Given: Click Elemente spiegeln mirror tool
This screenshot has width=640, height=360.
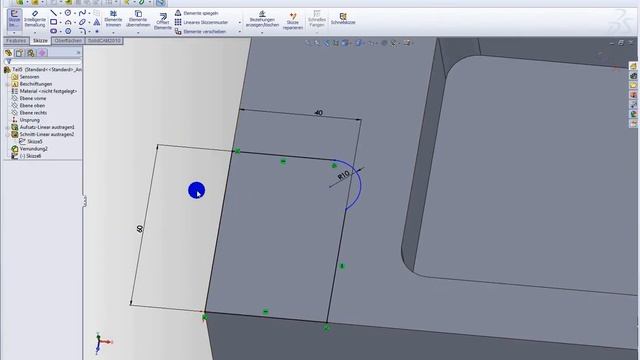Looking at the screenshot, I should (197, 13).
